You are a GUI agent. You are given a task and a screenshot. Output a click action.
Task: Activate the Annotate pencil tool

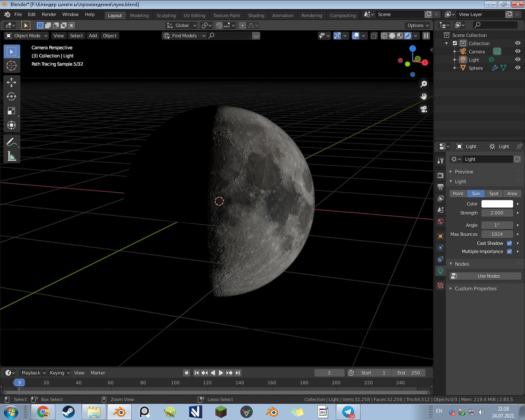click(11, 142)
